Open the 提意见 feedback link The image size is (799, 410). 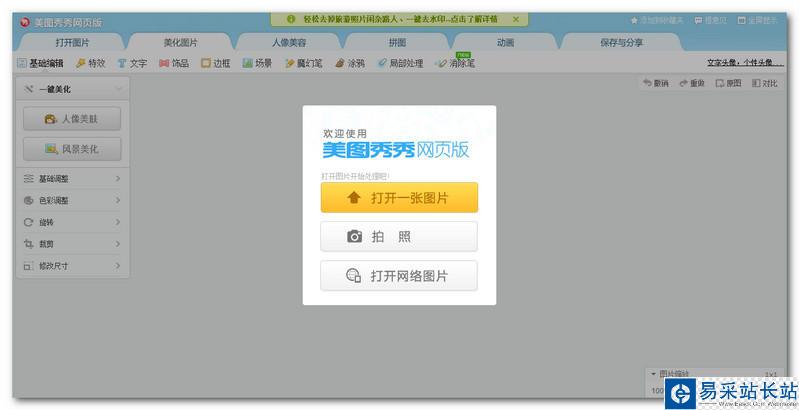coord(711,21)
